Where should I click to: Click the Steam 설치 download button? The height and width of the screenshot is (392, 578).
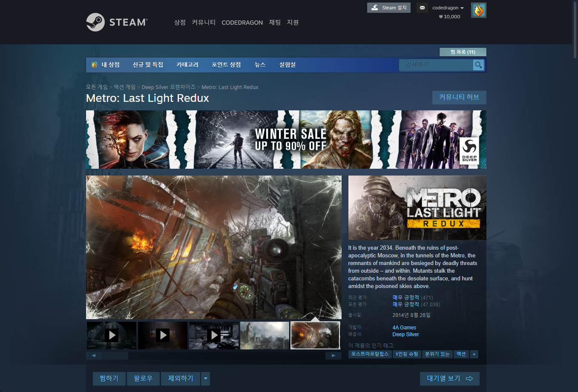389,8
